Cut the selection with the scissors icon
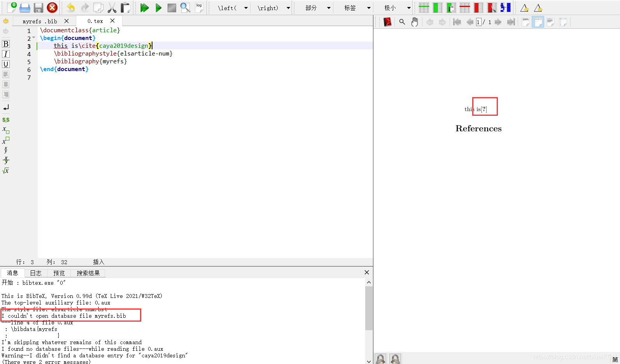Image resolution: width=620 pixels, height=364 pixels. [x=112, y=7]
